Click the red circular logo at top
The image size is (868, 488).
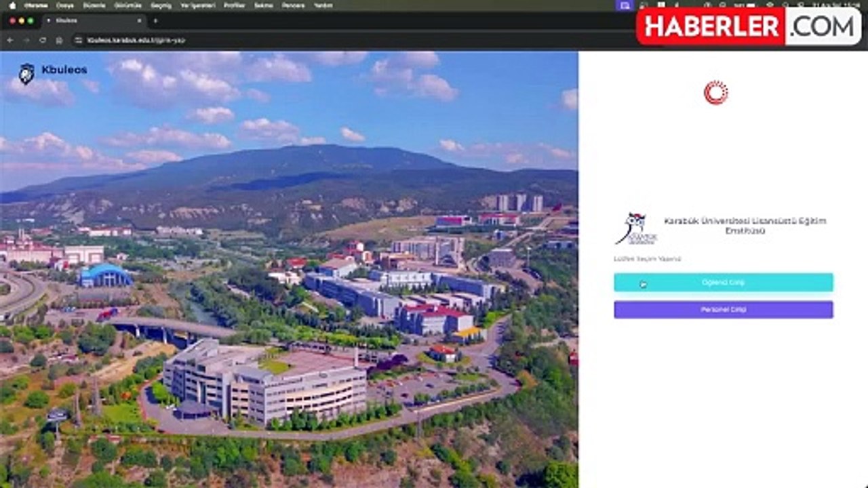(715, 93)
